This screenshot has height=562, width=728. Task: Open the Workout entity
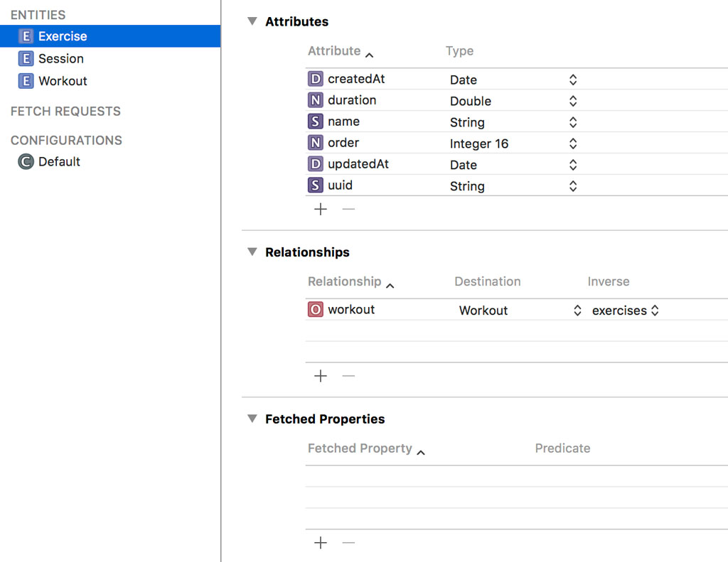[63, 81]
